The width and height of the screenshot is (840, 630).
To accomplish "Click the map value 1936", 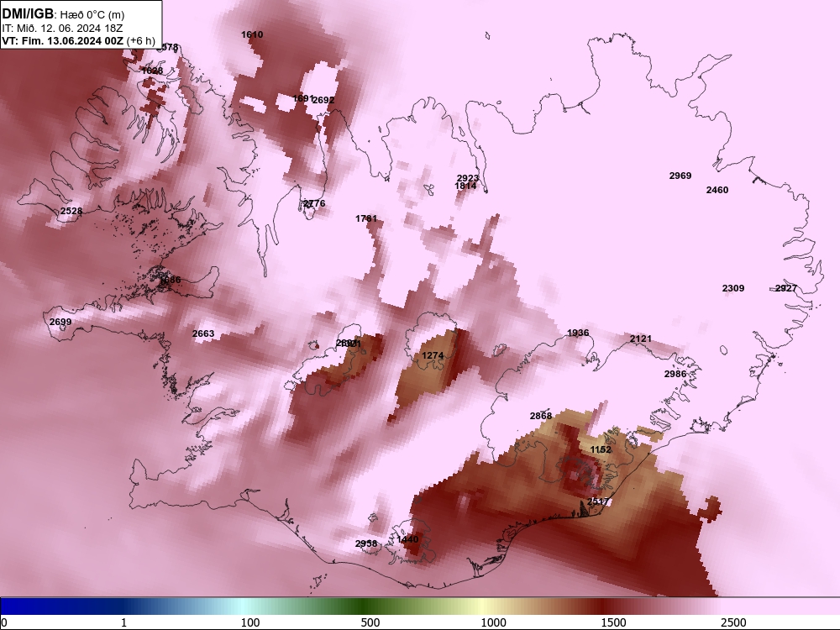I will pyautogui.click(x=578, y=333).
